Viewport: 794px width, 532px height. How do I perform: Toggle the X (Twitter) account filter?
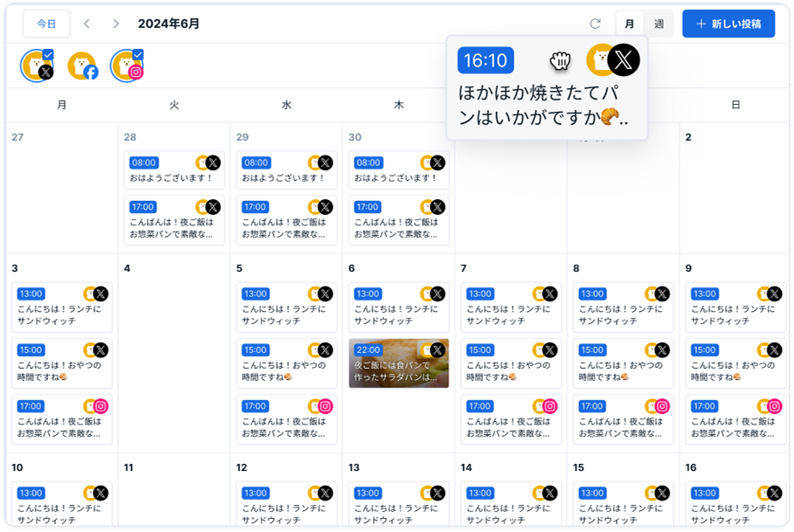(x=38, y=66)
